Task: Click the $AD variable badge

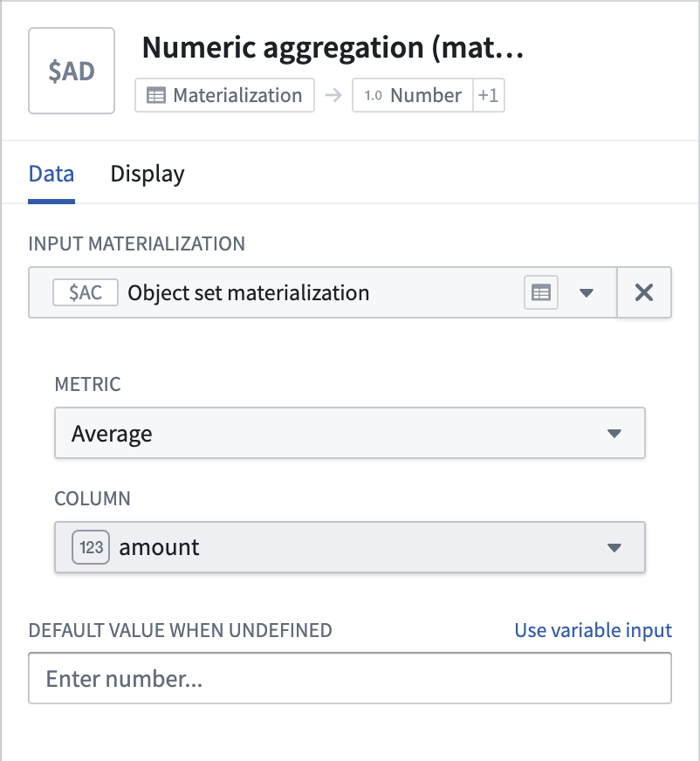Action: click(x=72, y=71)
